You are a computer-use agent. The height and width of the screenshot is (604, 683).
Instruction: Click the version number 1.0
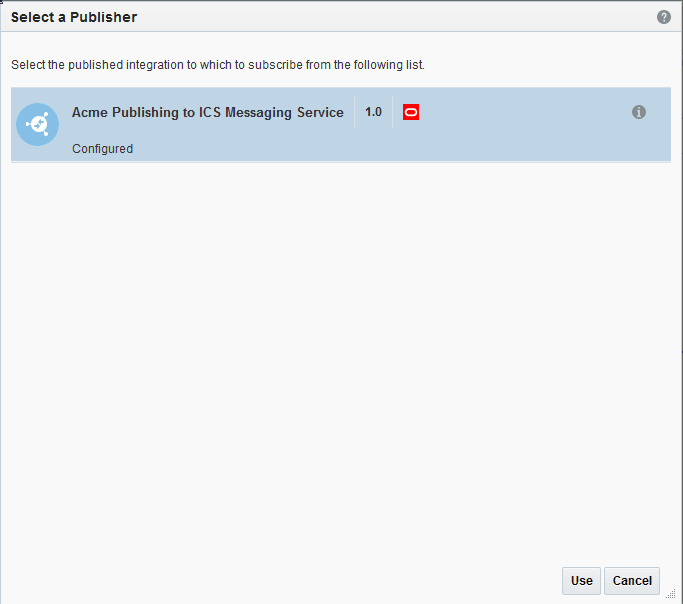coord(373,112)
